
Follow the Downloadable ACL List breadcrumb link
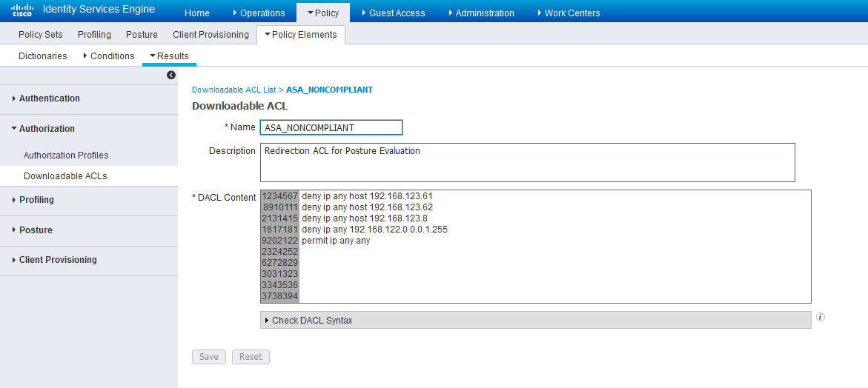(x=234, y=90)
